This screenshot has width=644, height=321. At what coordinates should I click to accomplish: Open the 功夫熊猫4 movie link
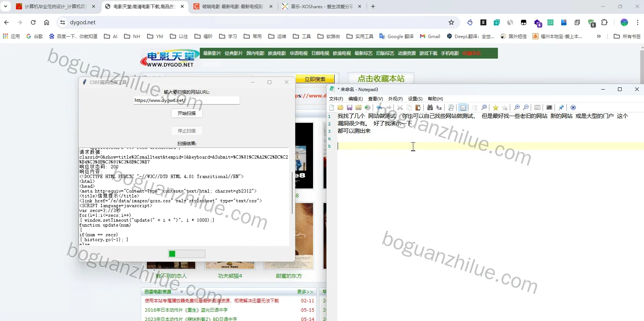click(x=230, y=276)
